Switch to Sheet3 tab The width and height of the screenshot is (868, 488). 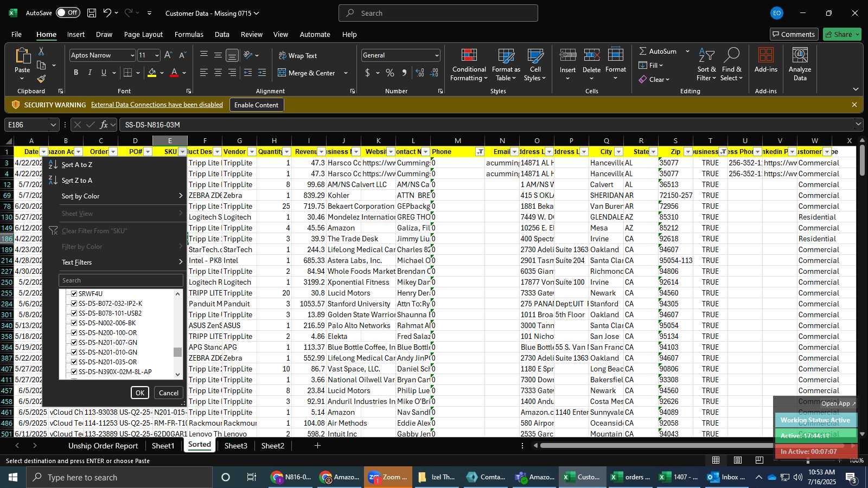[235, 446]
